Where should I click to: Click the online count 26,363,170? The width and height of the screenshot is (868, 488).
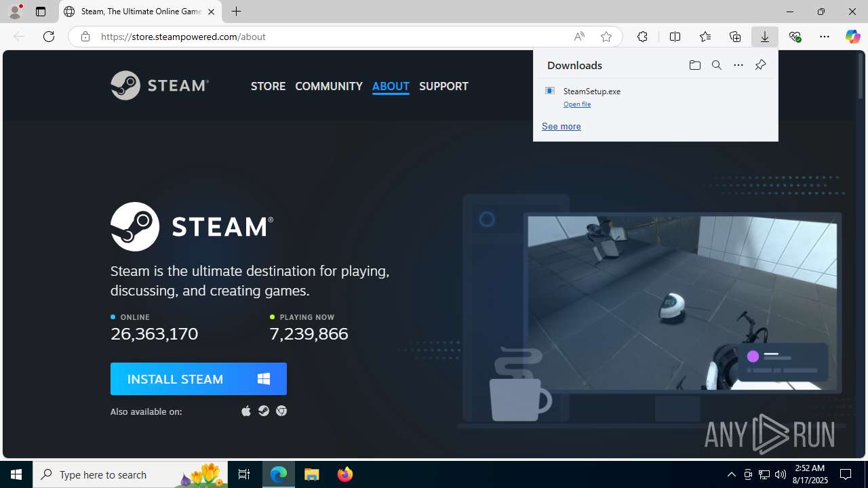[154, 333]
